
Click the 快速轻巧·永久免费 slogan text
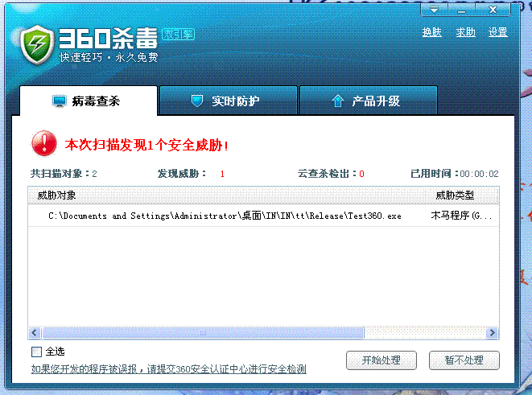[x=109, y=57]
